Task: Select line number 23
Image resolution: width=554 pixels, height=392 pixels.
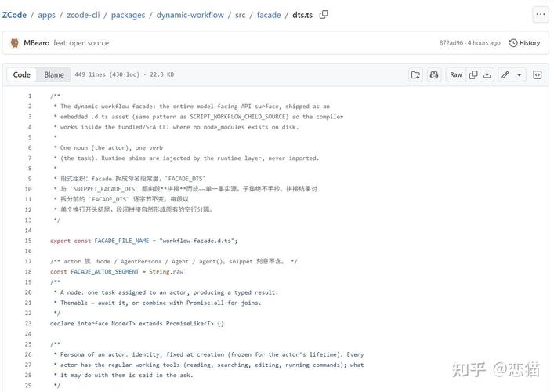Action: (28, 324)
